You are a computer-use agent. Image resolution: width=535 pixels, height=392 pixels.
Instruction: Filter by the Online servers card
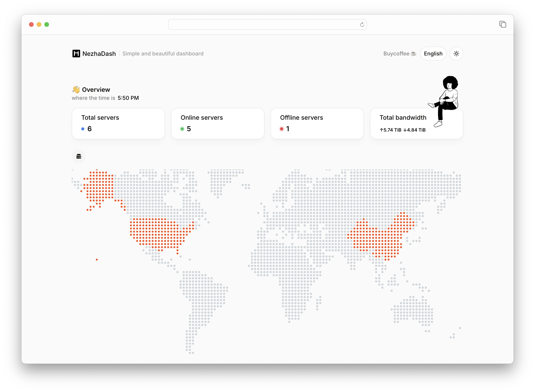point(218,123)
